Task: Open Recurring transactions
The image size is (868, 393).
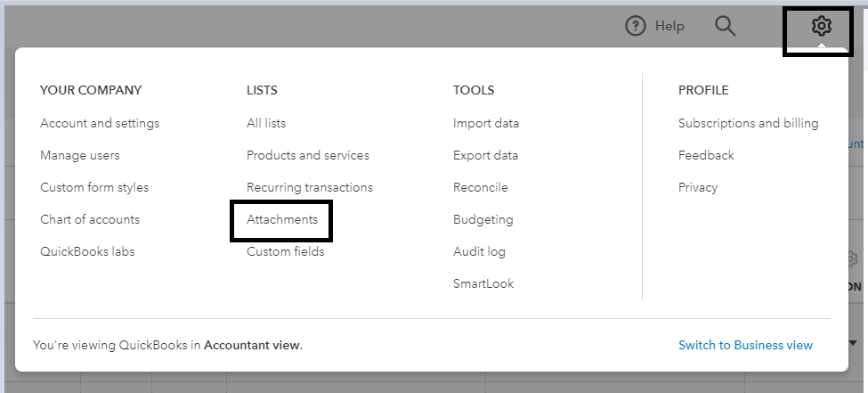Action: pos(310,187)
